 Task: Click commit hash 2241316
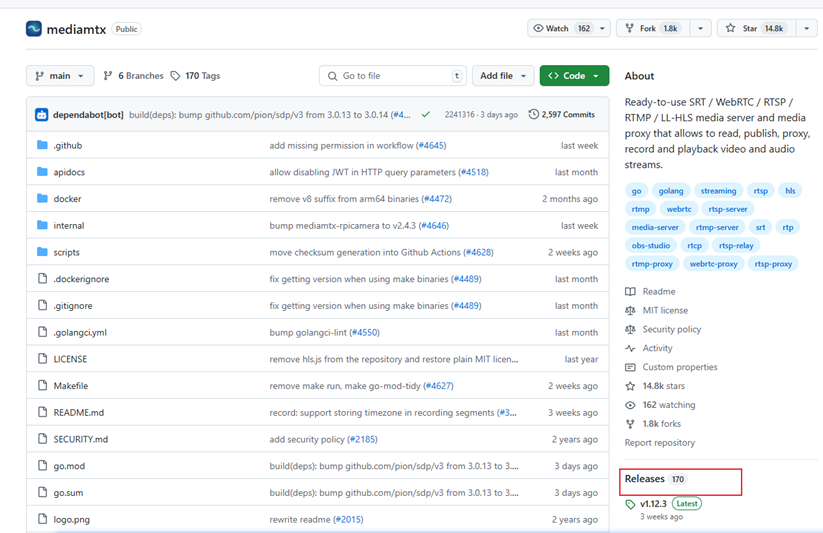(x=459, y=114)
